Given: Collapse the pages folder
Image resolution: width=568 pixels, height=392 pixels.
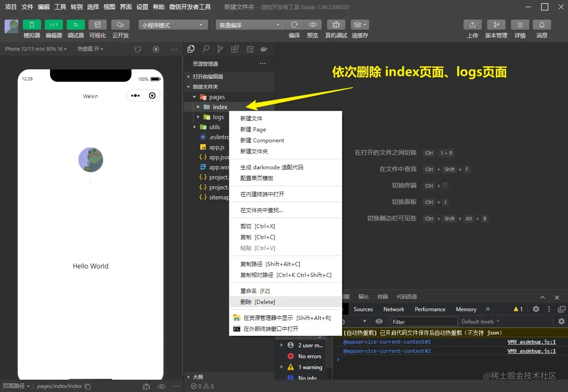Looking at the screenshot, I should 229,97.
